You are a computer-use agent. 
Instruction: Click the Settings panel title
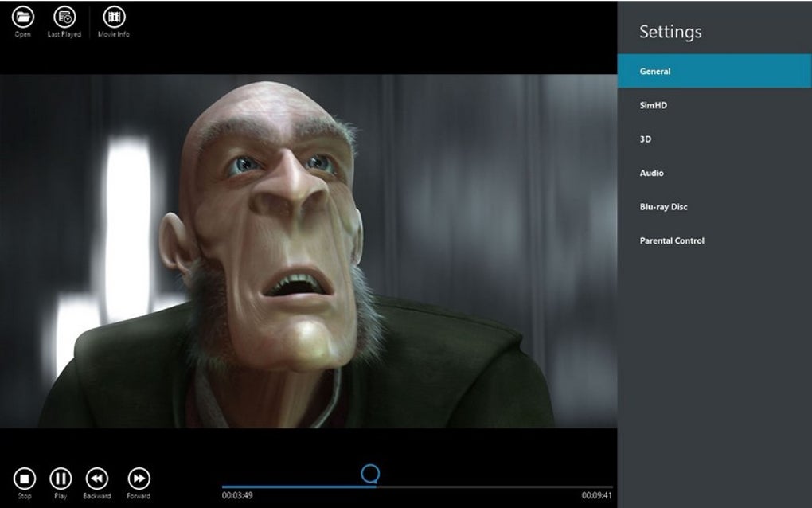coord(670,32)
